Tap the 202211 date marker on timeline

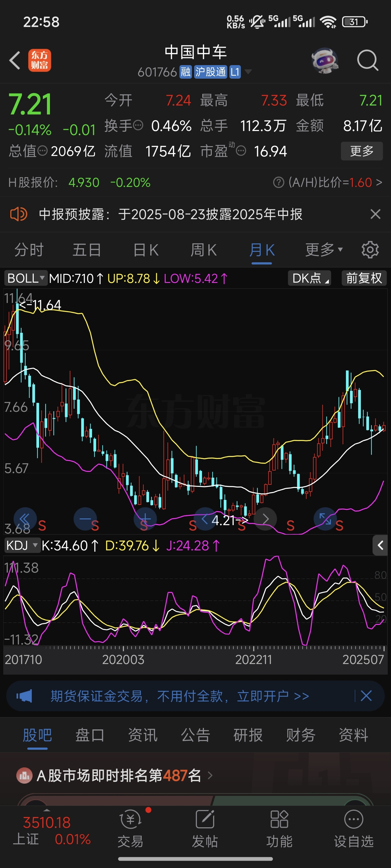(x=253, y=659)
